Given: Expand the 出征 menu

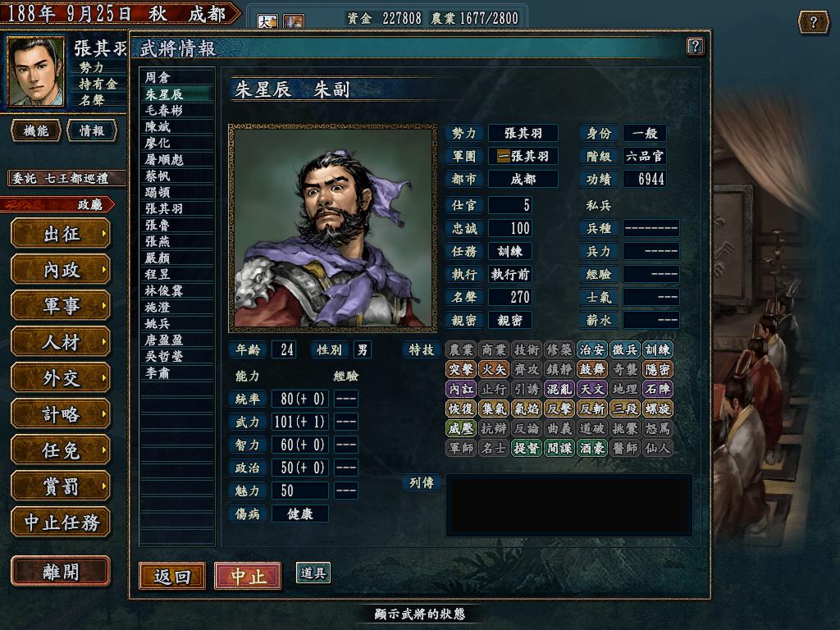Looking at the screenshot, I should click(61, 234).
